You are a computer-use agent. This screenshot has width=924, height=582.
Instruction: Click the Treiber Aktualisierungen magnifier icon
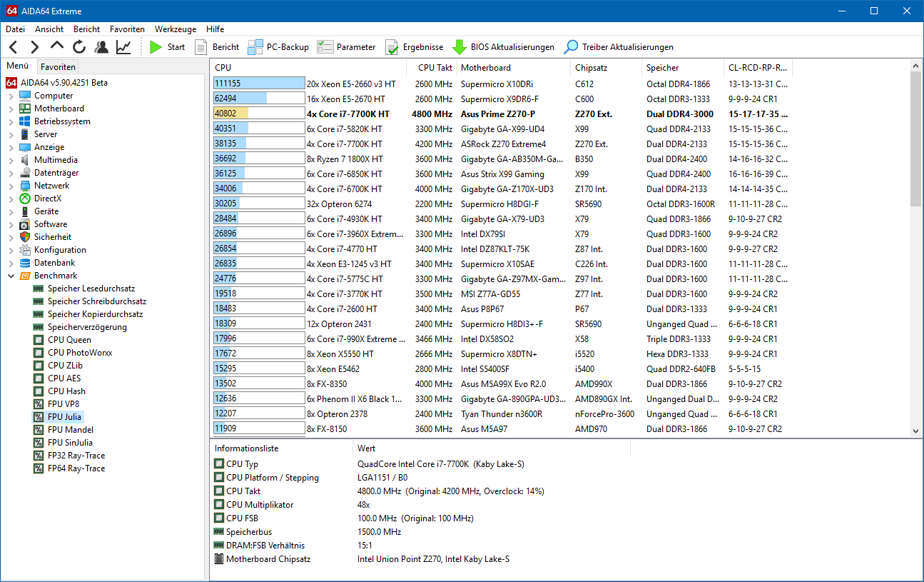point(571,47)
